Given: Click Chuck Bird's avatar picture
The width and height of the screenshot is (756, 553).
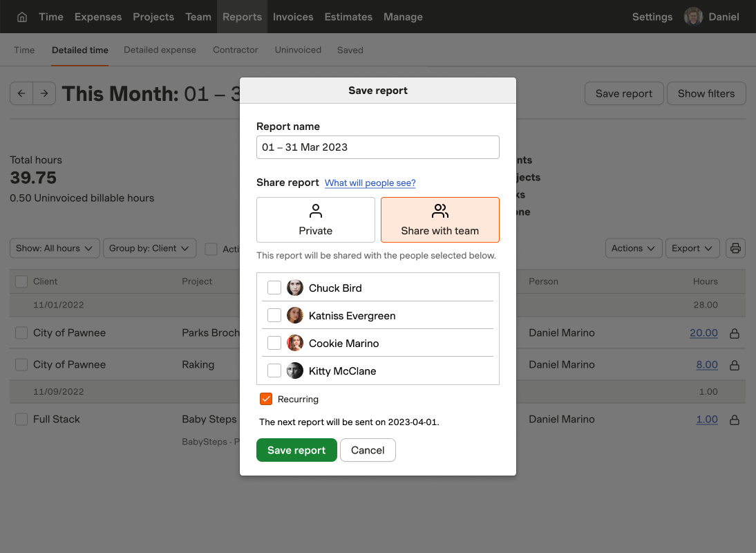Looking at the screenshot, I should click(x=295, y=288).
